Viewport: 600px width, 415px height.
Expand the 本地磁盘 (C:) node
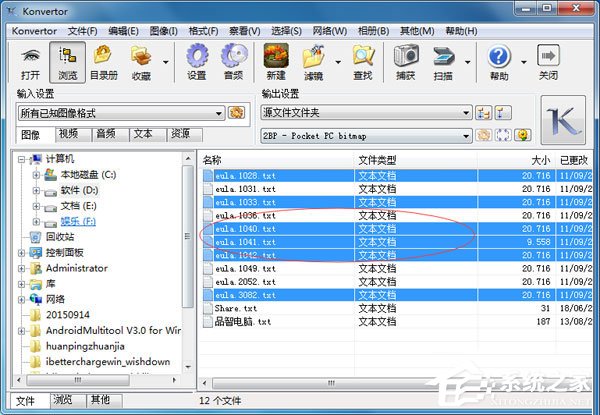tap(36, 175)
